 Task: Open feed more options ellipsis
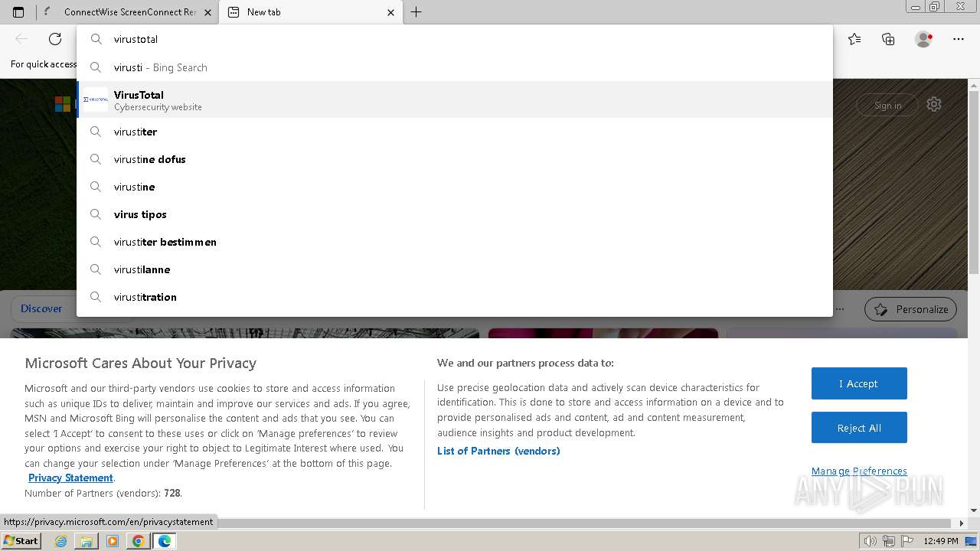tap(840, 309)
